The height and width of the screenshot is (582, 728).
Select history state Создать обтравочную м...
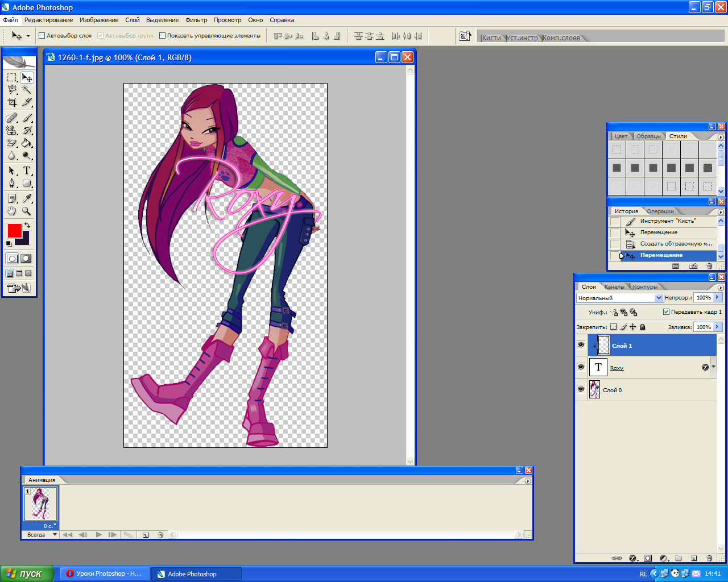click(x=669, y=244)
